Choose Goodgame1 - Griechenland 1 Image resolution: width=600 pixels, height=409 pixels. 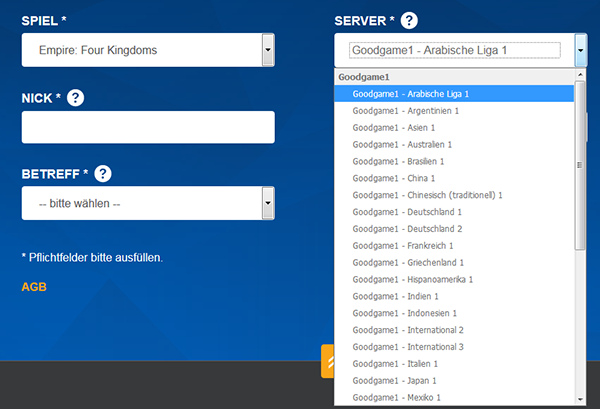454,262
